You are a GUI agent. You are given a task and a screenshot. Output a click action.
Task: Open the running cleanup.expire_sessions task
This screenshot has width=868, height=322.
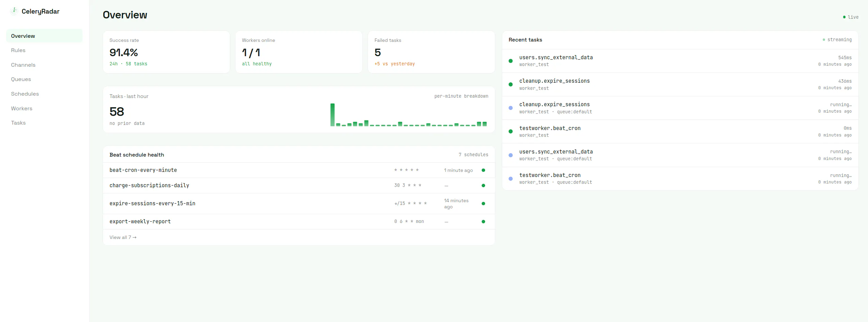point(680,108)
